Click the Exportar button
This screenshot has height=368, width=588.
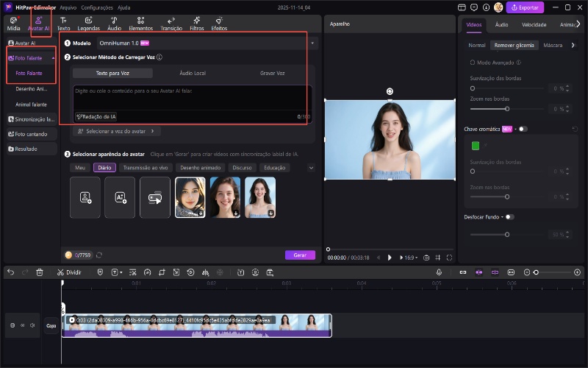(525, 7)
